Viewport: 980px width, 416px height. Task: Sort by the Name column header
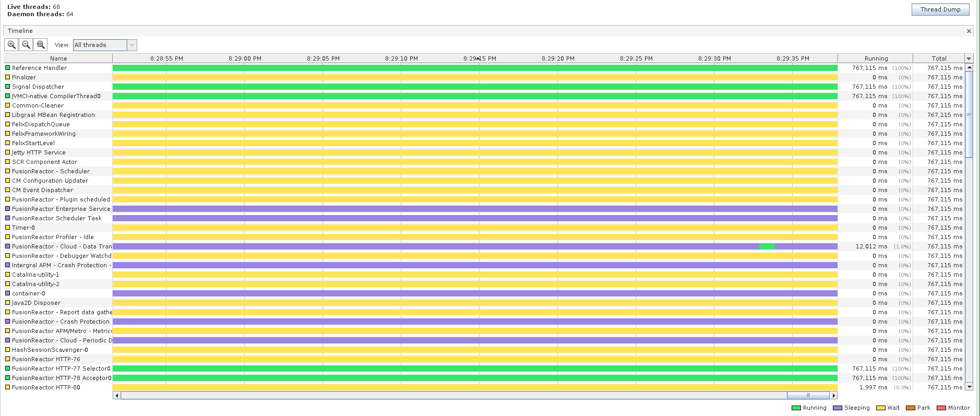(58, 58)
